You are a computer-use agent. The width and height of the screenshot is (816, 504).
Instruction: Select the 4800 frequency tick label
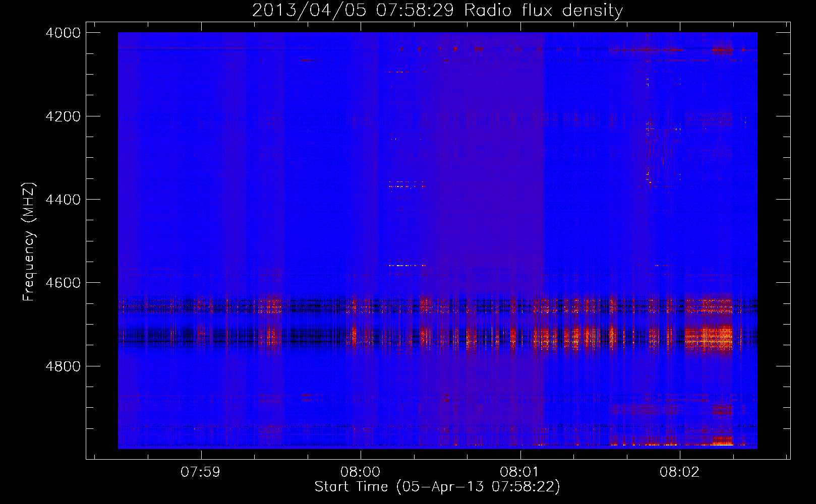(63, 366)
